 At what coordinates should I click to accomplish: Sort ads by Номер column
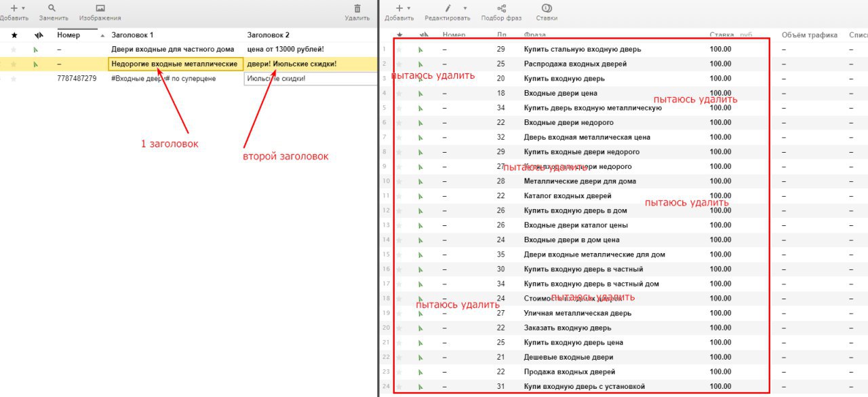click(68, 35)
